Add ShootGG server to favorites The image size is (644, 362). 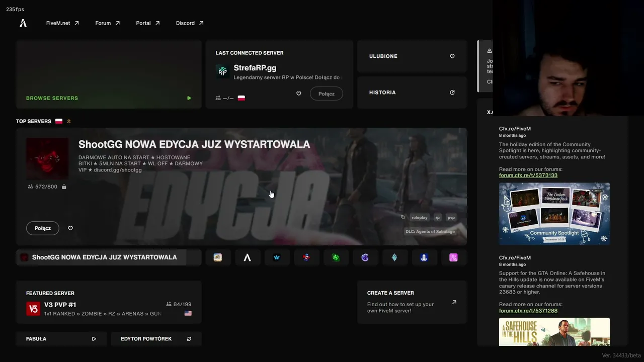pyautogui.click(x=70, y=228)
